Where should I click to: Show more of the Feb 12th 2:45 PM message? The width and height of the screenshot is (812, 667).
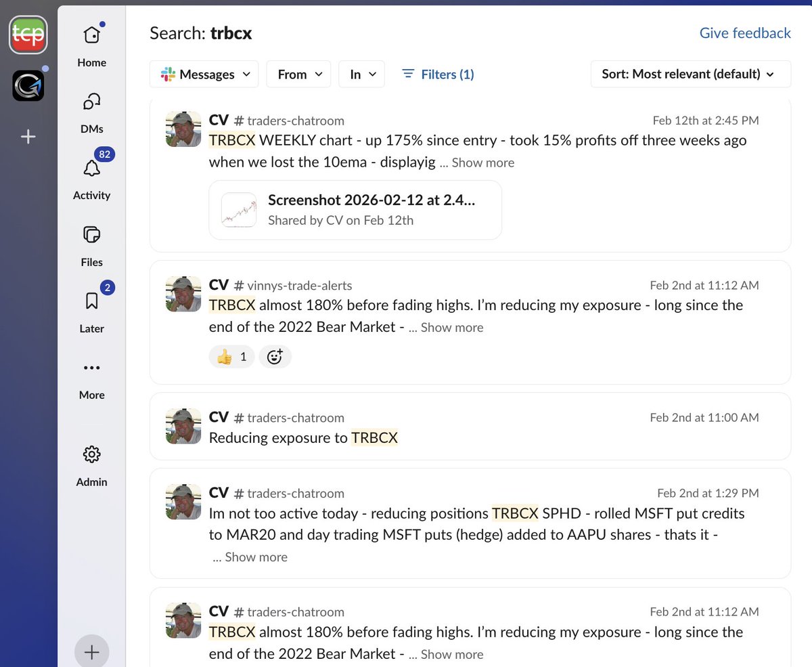coord(483,163)
